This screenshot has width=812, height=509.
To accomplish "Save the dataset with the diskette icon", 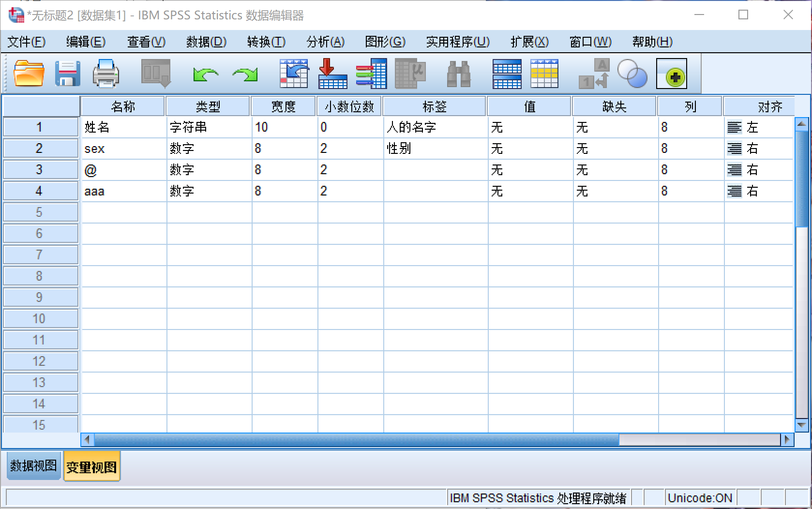I will [x=68, y=74].
